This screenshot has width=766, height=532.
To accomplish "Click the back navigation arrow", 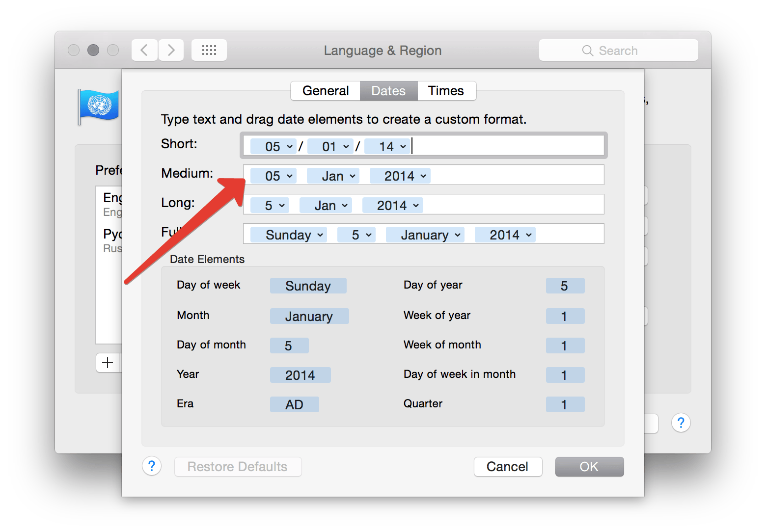I will point(144,50).
